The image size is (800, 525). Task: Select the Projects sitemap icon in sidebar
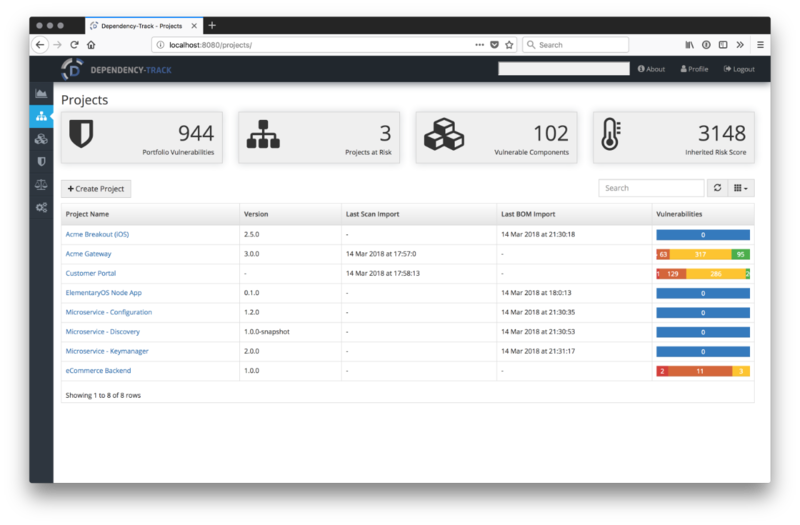click(41, 116)
